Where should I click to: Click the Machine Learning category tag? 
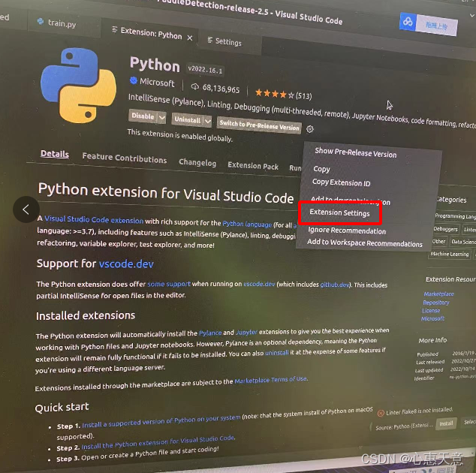[450, 254]
